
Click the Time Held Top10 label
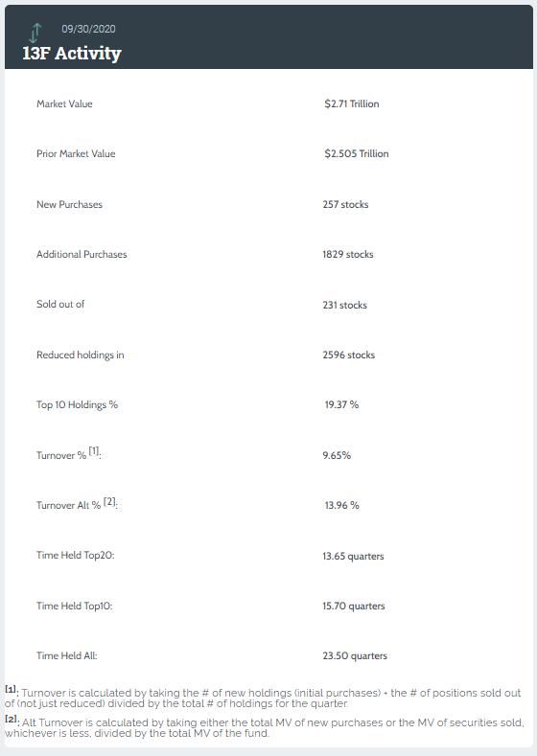[x=74, y=607]
